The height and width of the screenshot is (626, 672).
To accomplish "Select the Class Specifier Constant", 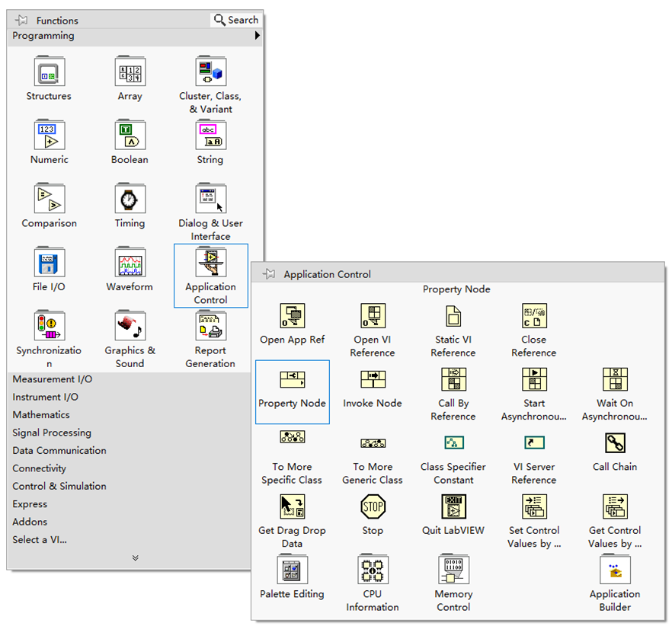I will pyautogui.click(x=453, y=442).
